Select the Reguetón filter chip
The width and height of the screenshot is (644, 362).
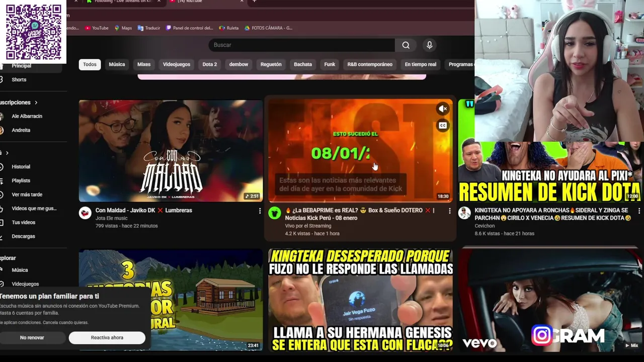click(x=271, y=64)
